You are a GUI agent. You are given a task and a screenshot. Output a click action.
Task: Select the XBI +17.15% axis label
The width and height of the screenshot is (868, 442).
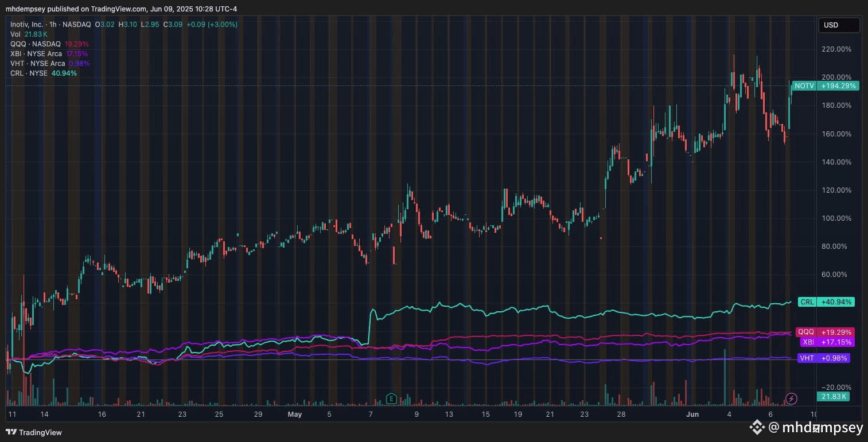827,342
